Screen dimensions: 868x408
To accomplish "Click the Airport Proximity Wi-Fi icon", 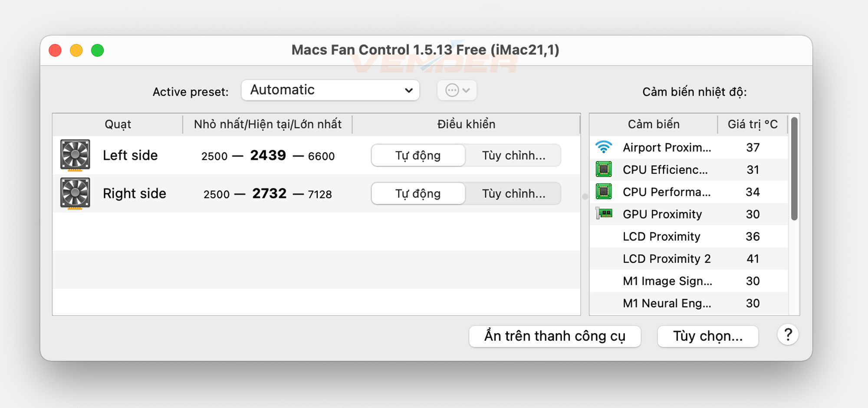I will (603, 147).
